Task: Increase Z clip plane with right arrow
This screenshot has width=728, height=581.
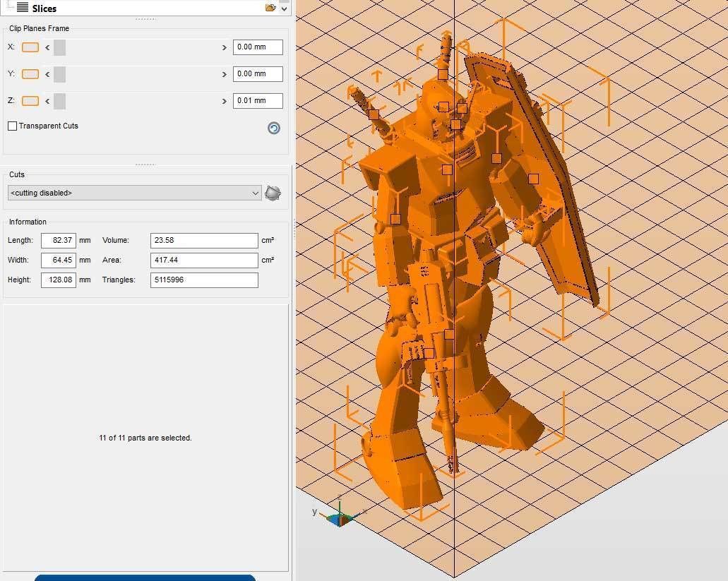Action: 225,101
